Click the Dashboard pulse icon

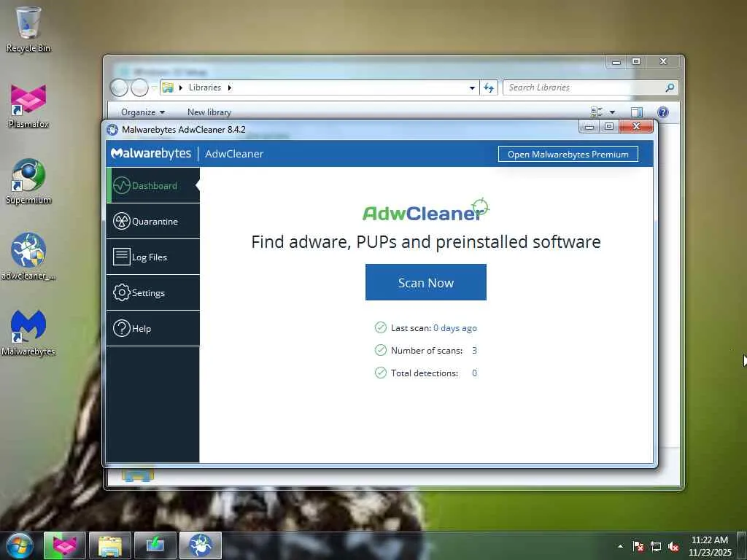122,185
